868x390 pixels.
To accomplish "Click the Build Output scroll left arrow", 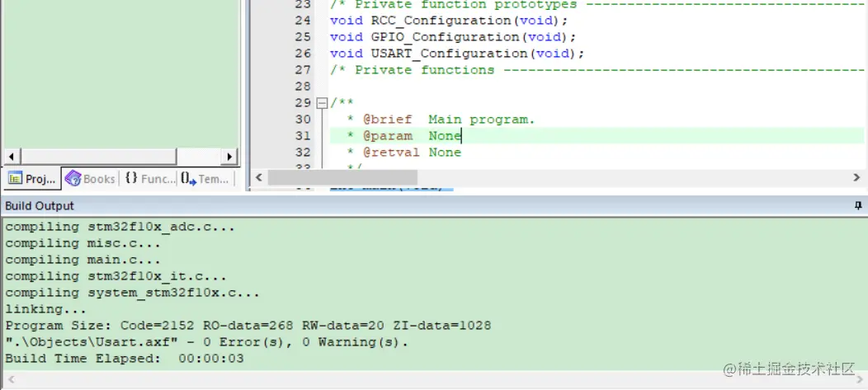I will pyautogui.click(x=9, y=380).
